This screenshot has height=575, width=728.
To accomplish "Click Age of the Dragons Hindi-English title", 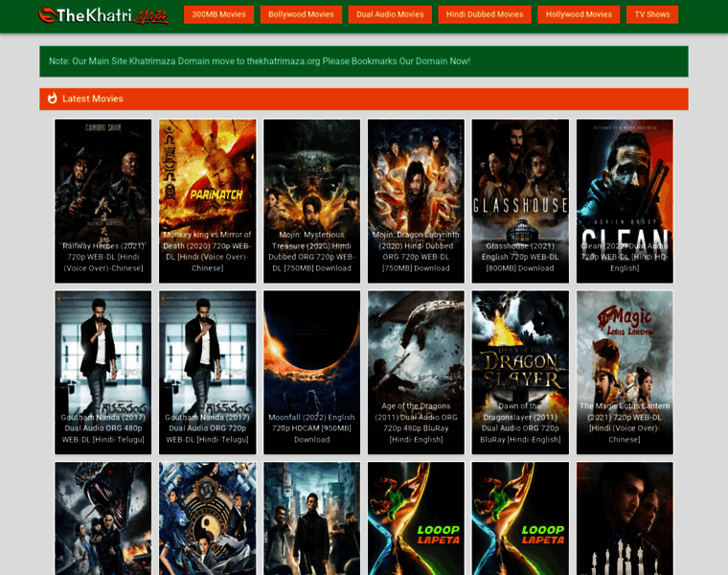I will pos(416,423).
